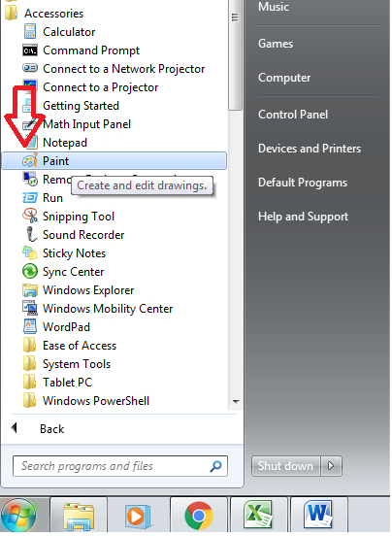Open the Shut down options arrow
Image resolution: width=392 pixels, height=536 pixels.
click(x=331, y=466)
